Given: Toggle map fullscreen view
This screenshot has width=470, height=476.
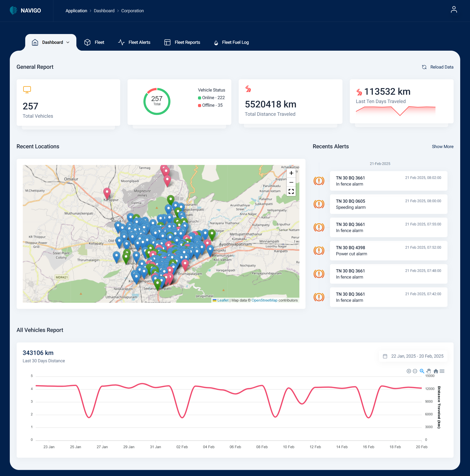Looking at the screenshot, I should pyautogui.click(x=291, y=191).
